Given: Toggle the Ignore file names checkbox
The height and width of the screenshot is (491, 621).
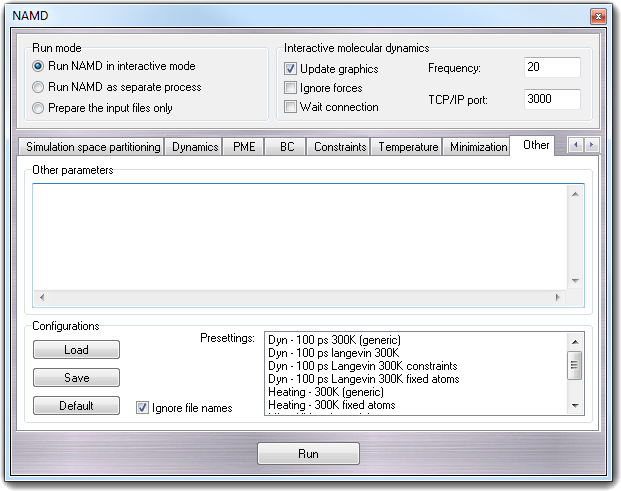Looking at the screenshot, I should tap(142, 407).
